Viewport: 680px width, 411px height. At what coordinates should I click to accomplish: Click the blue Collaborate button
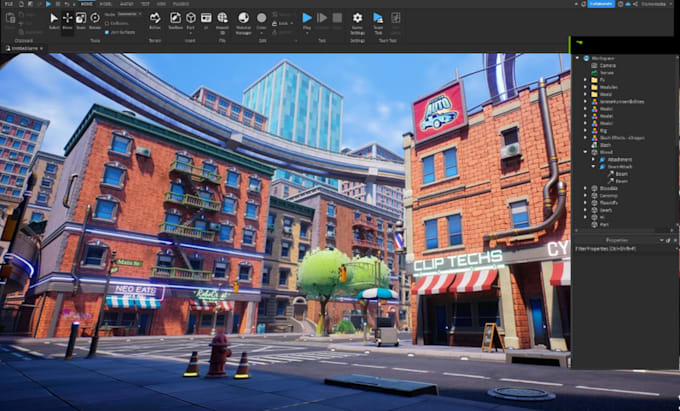point(601,4)
